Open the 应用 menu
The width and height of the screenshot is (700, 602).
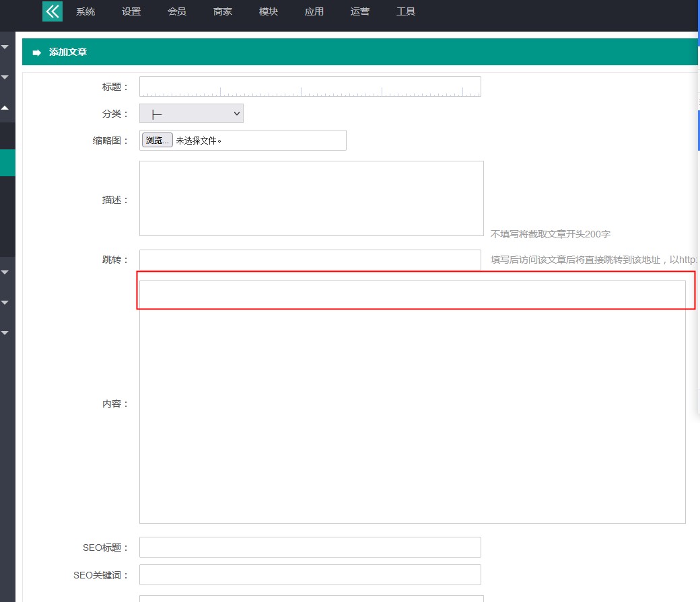point(314,11)
